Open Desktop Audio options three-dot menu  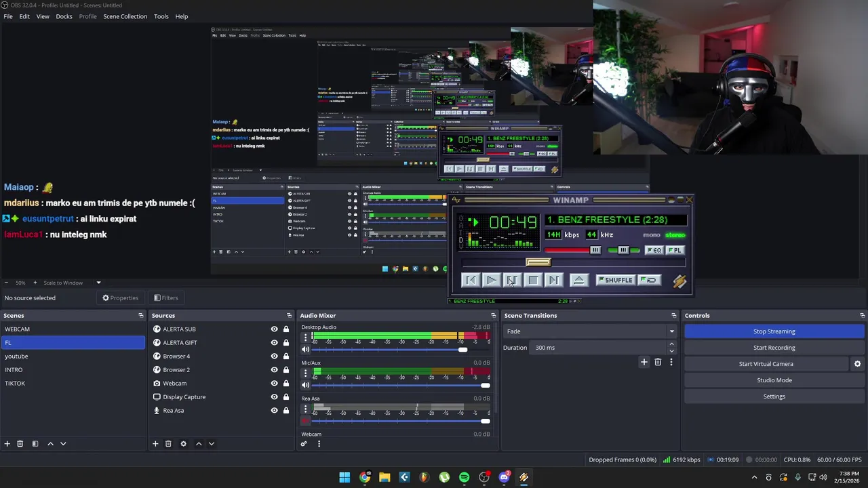point(305,337)
